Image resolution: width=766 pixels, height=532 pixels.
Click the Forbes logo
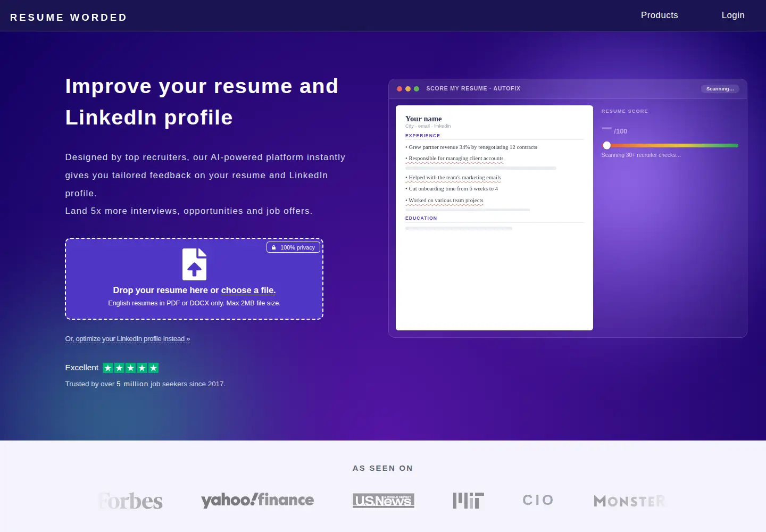[130, 501]
